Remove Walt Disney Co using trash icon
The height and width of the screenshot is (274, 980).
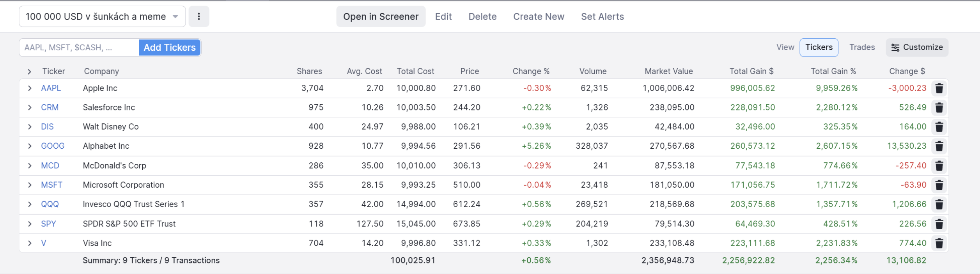pos(939,127)
